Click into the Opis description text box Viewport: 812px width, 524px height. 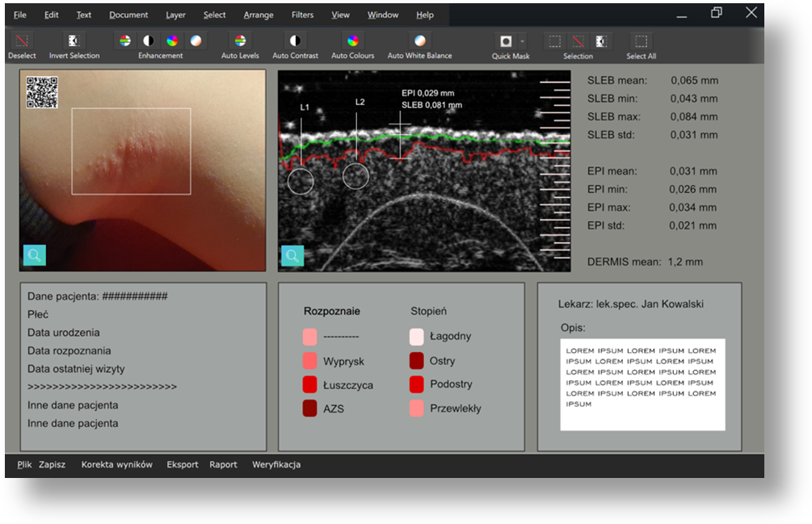[642, 384]
